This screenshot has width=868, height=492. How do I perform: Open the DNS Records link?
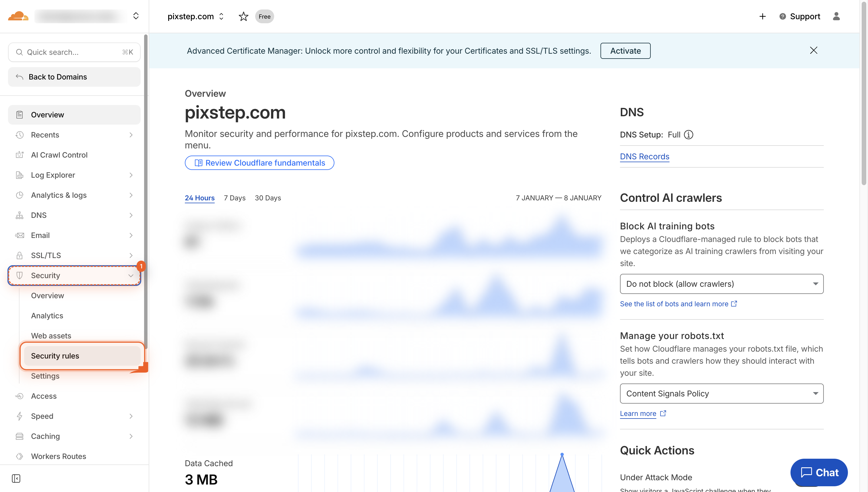(x=644, y=156)
